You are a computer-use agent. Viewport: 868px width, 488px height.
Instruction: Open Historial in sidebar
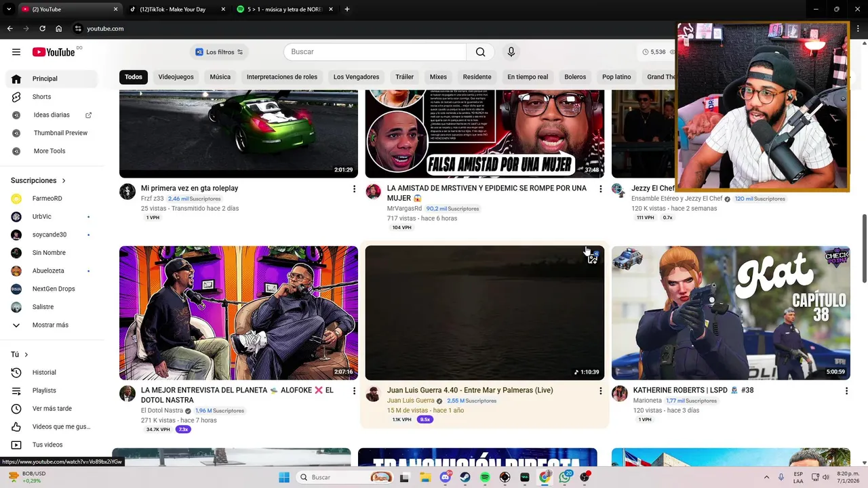[x=52, y=372]
